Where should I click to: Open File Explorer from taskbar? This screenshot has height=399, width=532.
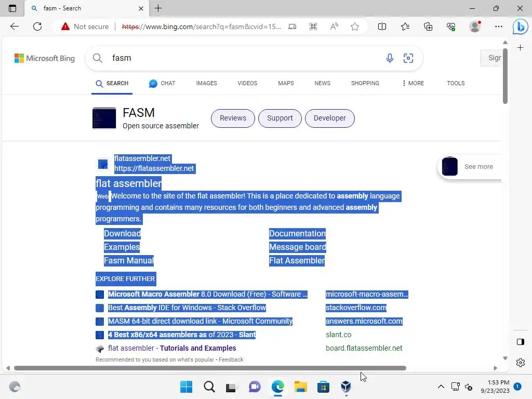point(300,387)
